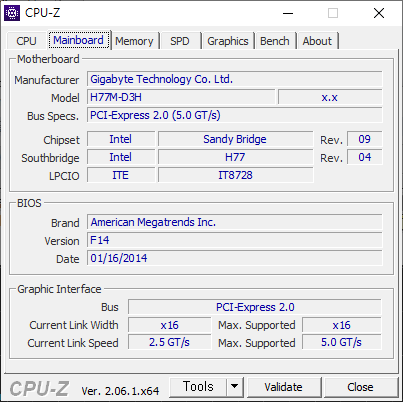
Task: Select the Model value H77M-D3H
Action: coord(181,97)
